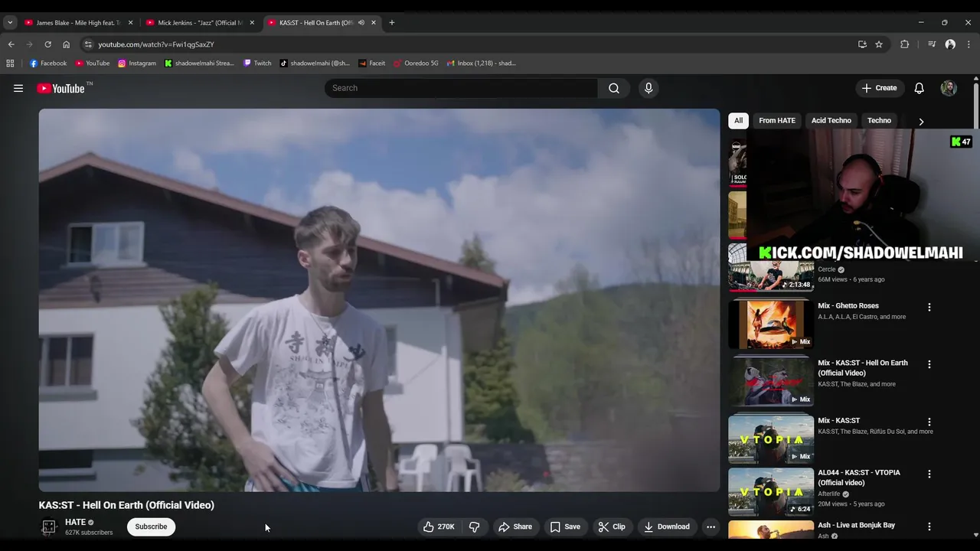Open Mix - Ghetto Roses thumbnail
Image resolution: width=980 pixels, height=551 pixels.
771,324
